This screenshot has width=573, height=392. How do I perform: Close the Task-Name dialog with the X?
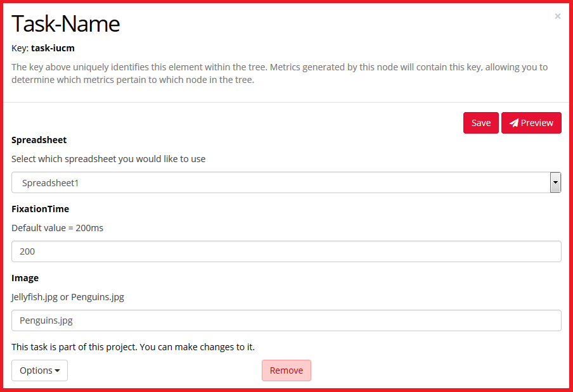tap(557, 16)
